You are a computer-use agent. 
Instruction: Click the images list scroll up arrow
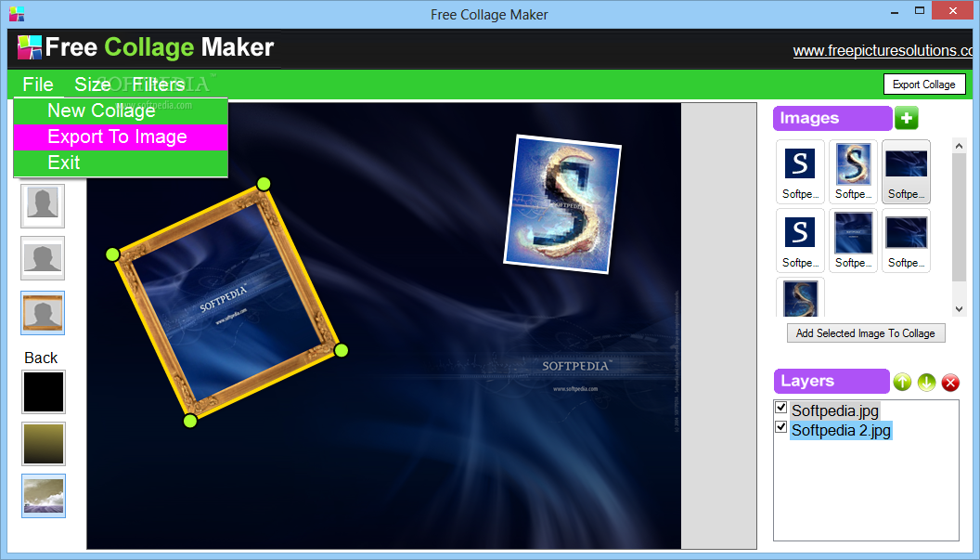point(959,146)
